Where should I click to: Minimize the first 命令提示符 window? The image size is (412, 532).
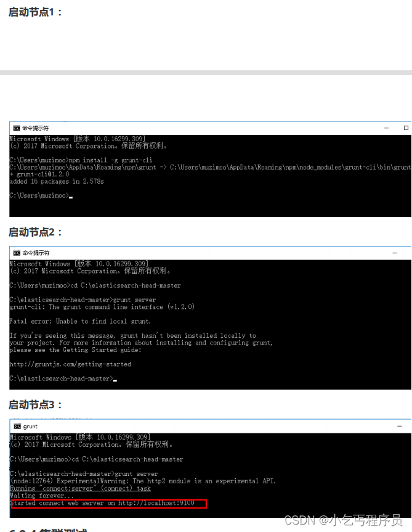(x=386, y=128)
